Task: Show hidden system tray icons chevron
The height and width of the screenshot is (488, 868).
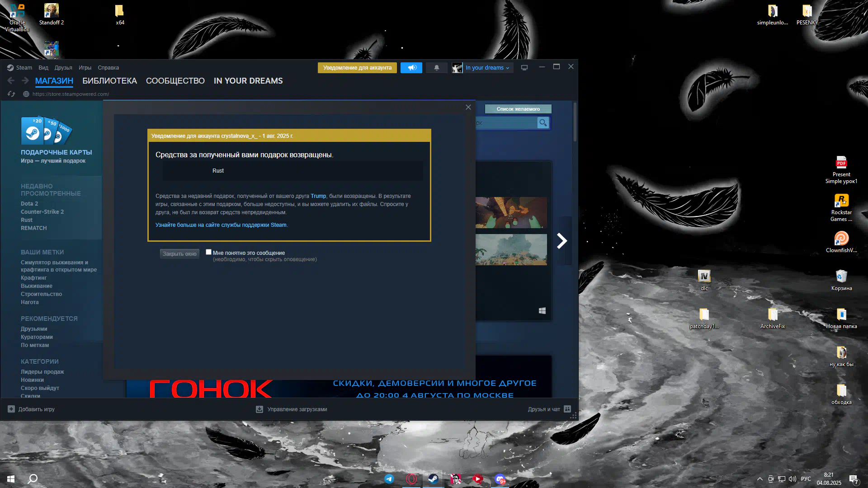Action: click(x=760, y=479)
